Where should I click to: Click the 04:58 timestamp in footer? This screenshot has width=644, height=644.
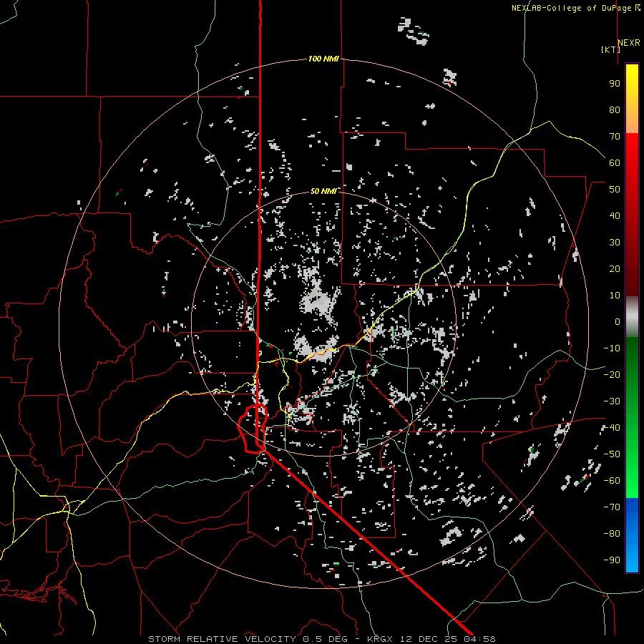[x=480, y=639]
